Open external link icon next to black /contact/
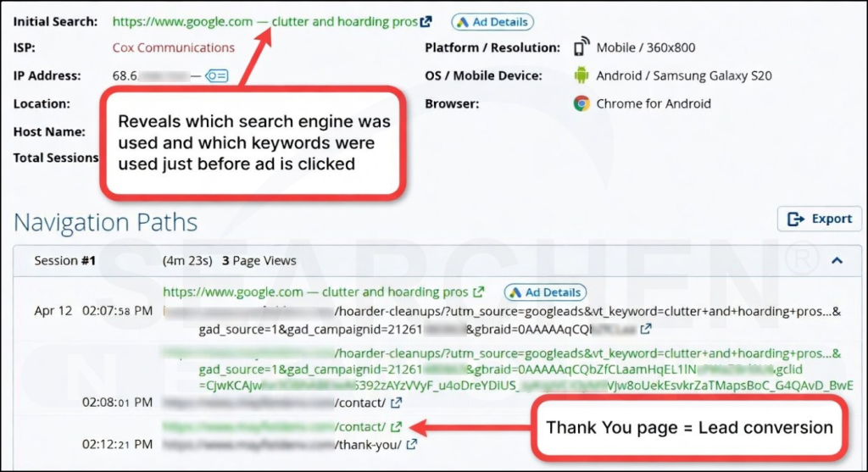 pyautogui.click(x=396, y=403)
